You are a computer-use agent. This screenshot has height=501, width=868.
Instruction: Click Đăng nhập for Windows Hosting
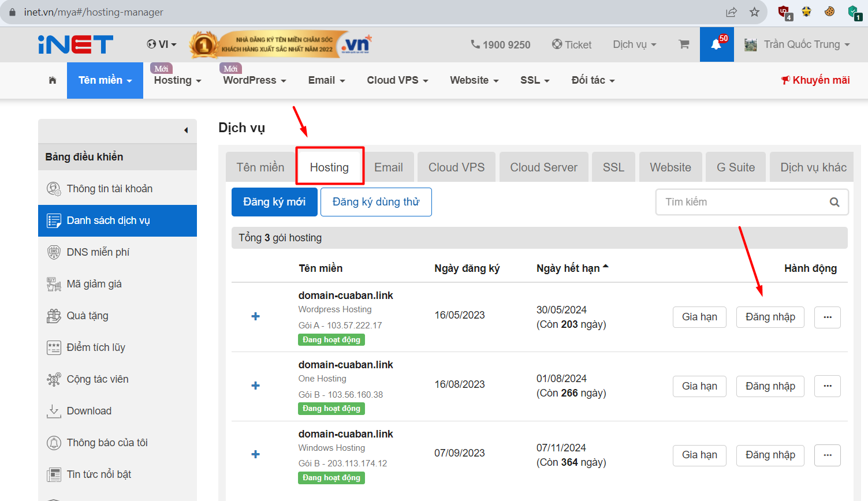pos(770,455)
